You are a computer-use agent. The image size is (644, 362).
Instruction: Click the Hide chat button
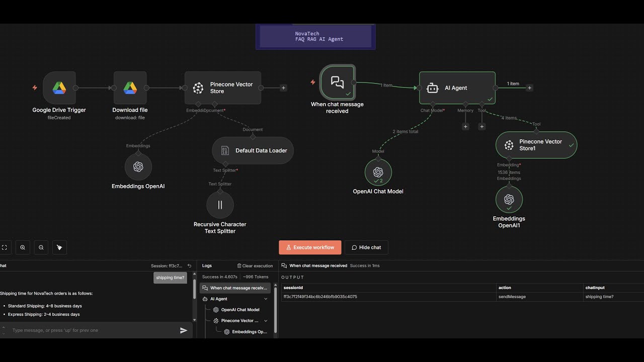366,247
